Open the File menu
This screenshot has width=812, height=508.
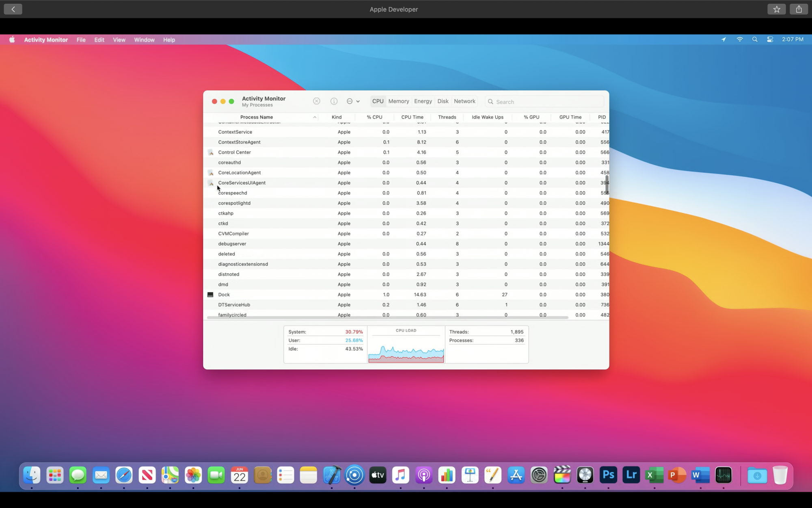81,40
